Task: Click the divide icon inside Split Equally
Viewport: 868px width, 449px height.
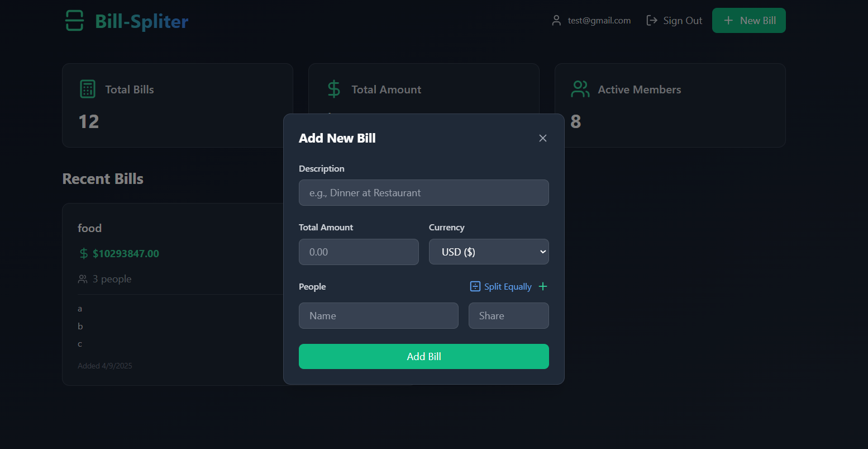Action: pos(475,286)
